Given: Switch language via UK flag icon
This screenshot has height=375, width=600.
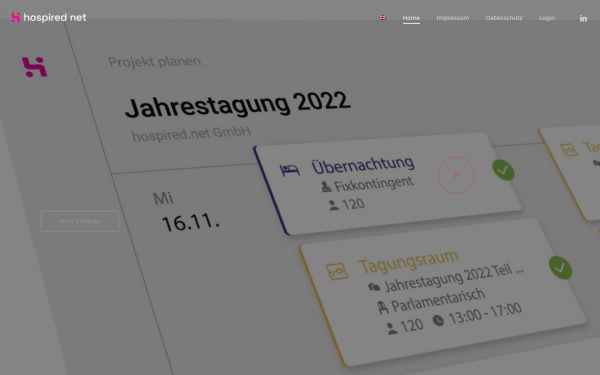Looking at the screenshot, I should (x=382, y=18).
